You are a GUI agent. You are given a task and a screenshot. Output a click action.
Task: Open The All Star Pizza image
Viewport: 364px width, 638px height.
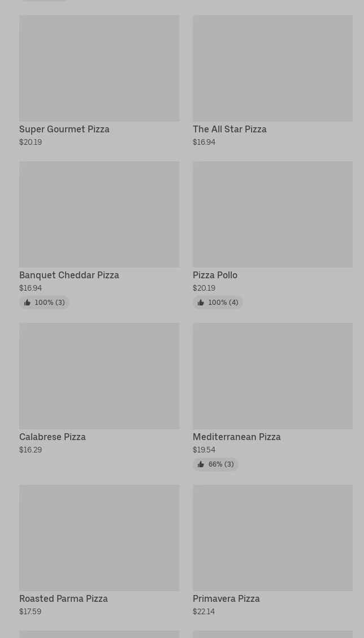click(x=272, y=68)
